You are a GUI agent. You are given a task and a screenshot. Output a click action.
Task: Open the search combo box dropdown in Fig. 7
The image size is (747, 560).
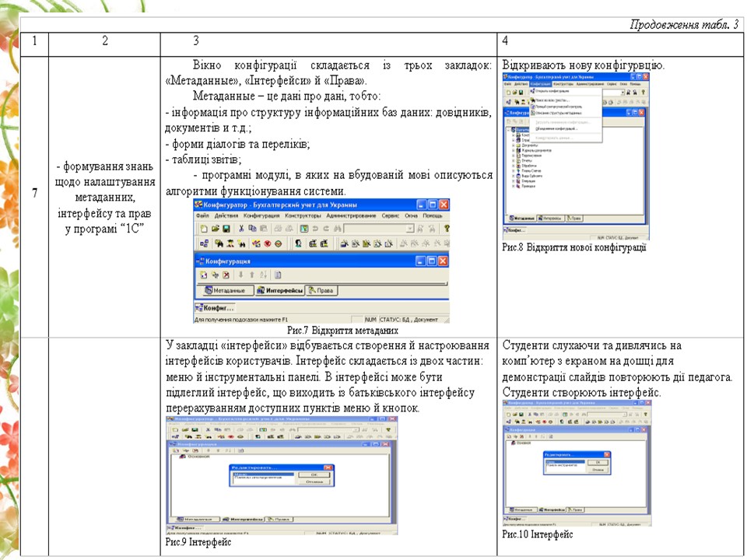click(x=410, y=229)
